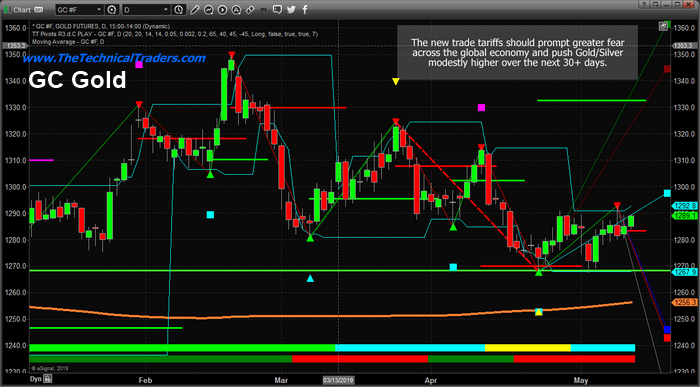Share chart via Facebook icon
Screen dimensions: 700x387
(305, 9)
